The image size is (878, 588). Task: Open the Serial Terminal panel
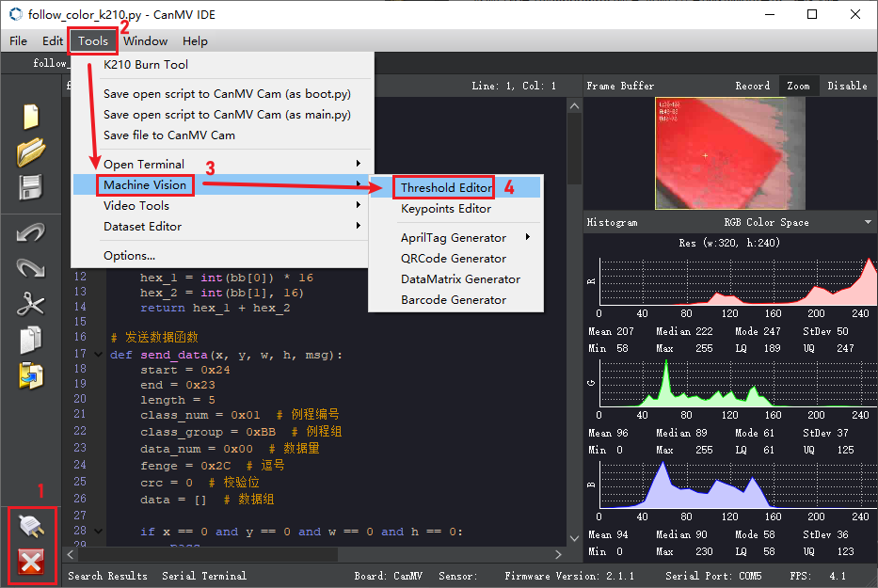204,576
